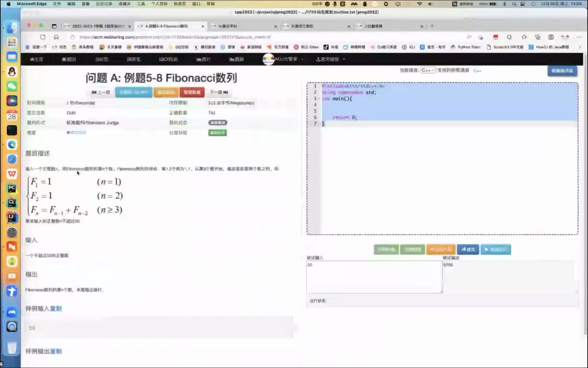Viewport: 588px width, 368px height.
Task: Click the second green button below editor
Action: tap(412, 249)
